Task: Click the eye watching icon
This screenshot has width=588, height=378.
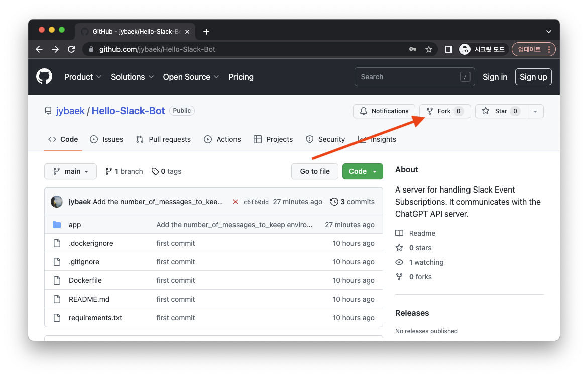Action: tap(399, 262)
